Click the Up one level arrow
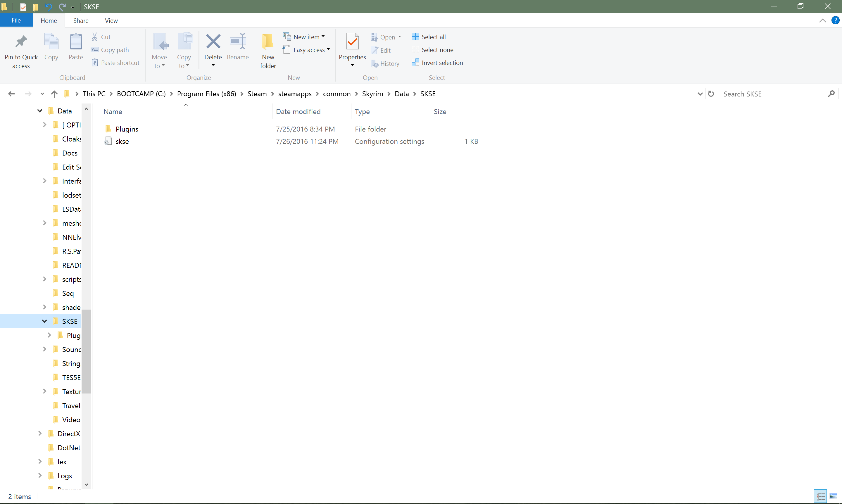The width and height of the screenshot is (842, 504). (54, 94)
